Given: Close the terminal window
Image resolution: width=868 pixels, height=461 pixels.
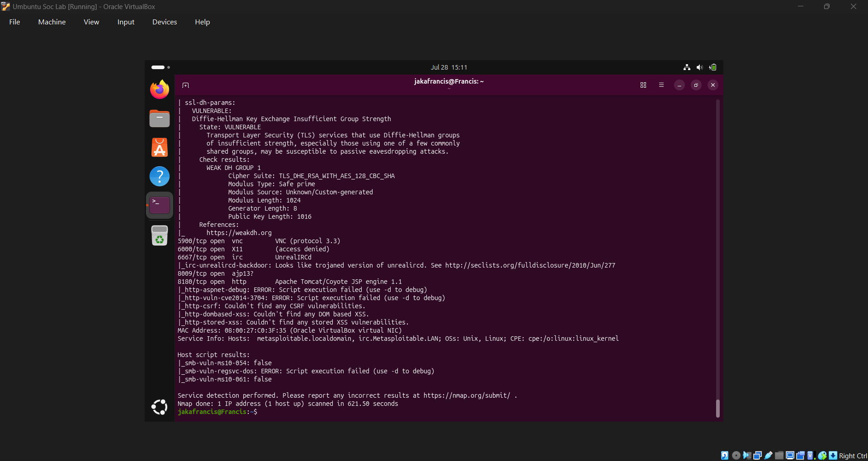Looking at the screenshot, I should click(x=713, y=85).
